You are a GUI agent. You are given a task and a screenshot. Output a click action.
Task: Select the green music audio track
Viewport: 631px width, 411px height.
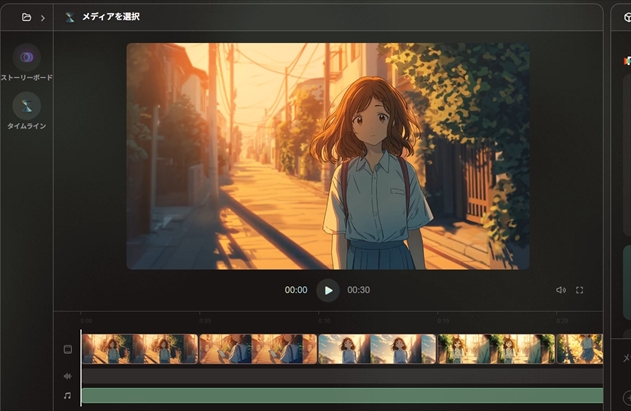click(340, 396)
